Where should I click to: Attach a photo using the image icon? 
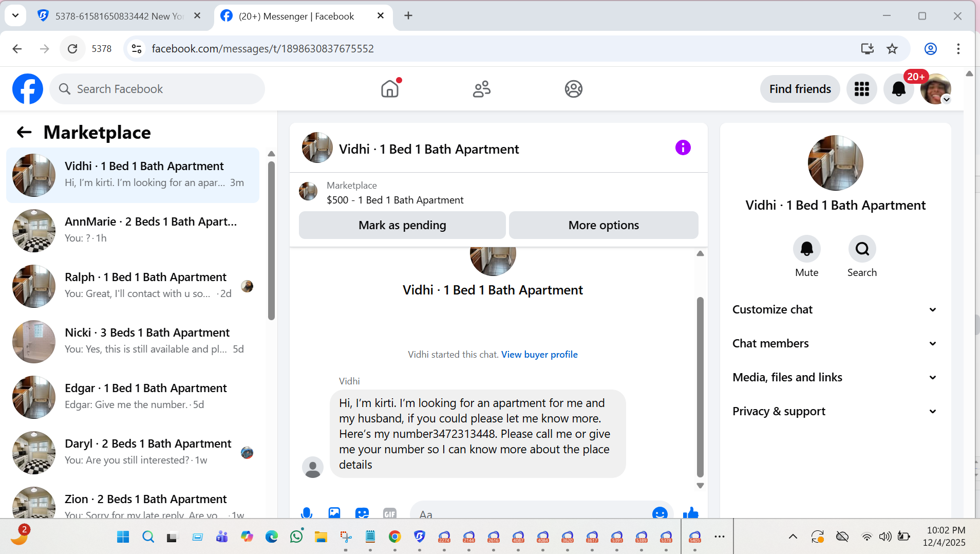pos(334,512)
